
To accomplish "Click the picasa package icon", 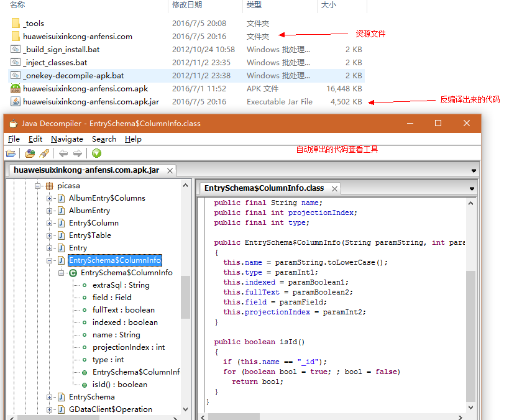I will [50, 186].
